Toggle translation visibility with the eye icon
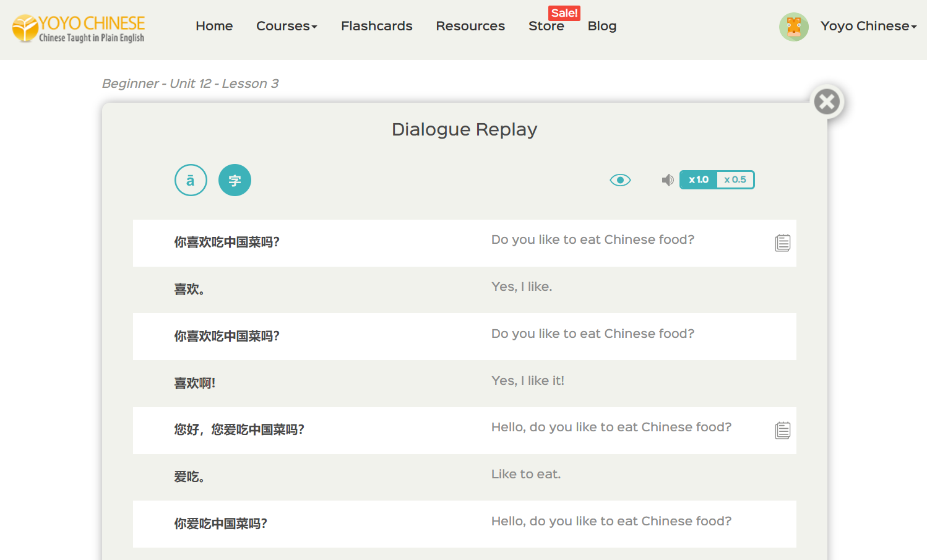 click(620, 180)
